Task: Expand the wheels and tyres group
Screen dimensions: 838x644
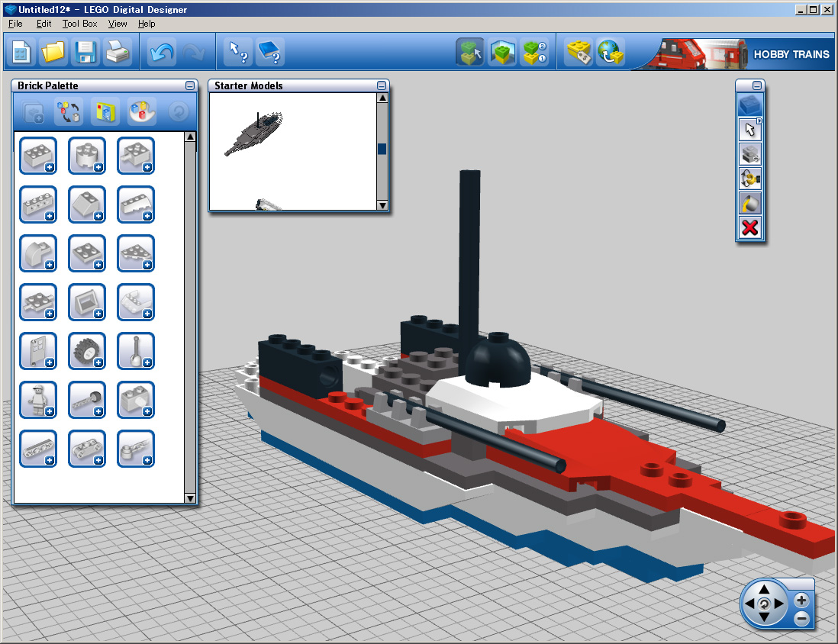Action: coord(87,351)
